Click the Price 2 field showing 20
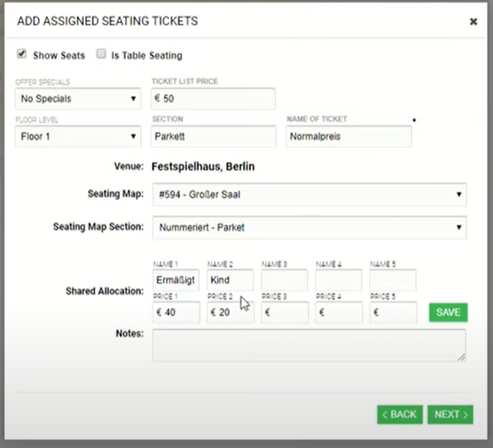493x448 pixels. [x=230, y=313]
